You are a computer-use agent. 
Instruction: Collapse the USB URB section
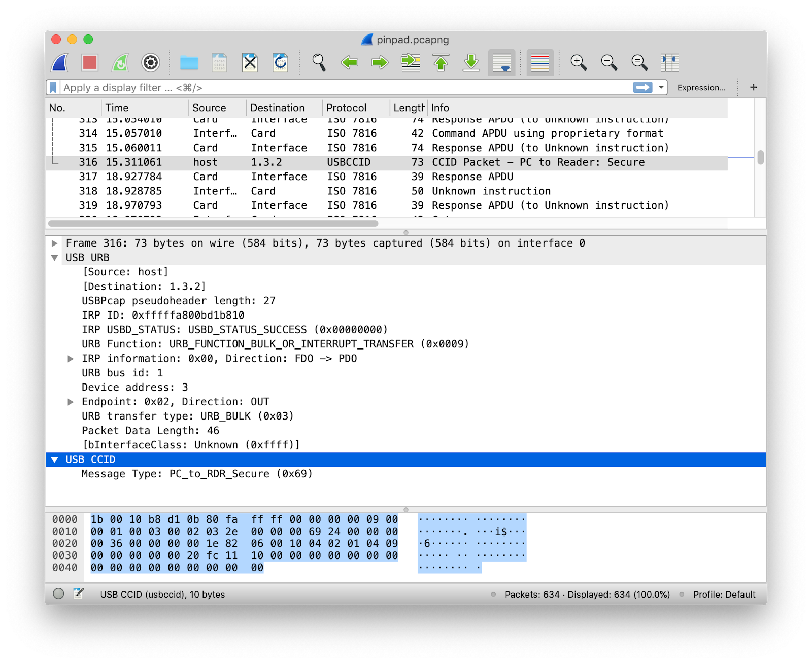[54, 258]
